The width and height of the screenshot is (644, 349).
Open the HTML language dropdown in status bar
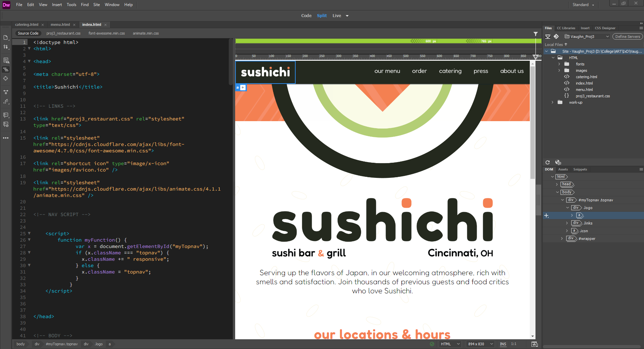pos(450,344)
